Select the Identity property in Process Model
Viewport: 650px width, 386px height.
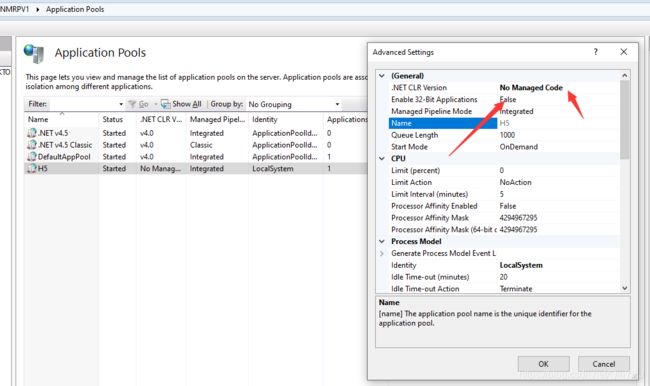tap(403, 265)
